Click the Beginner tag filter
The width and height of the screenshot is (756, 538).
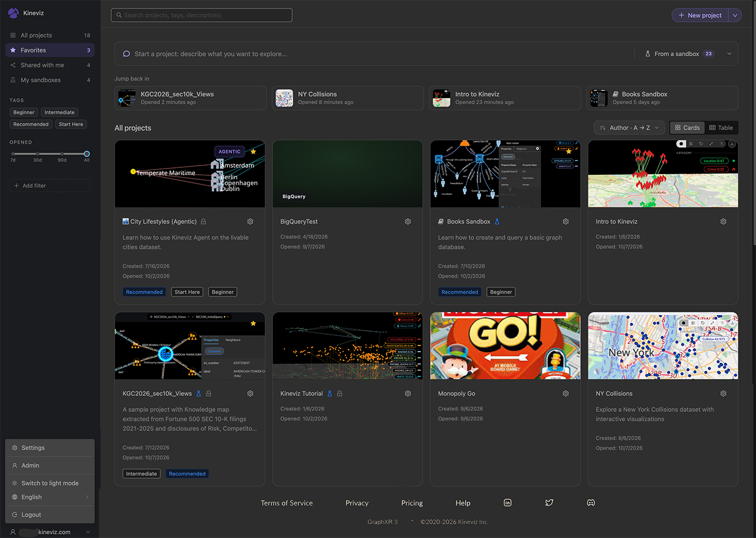[x=24, y=112]
